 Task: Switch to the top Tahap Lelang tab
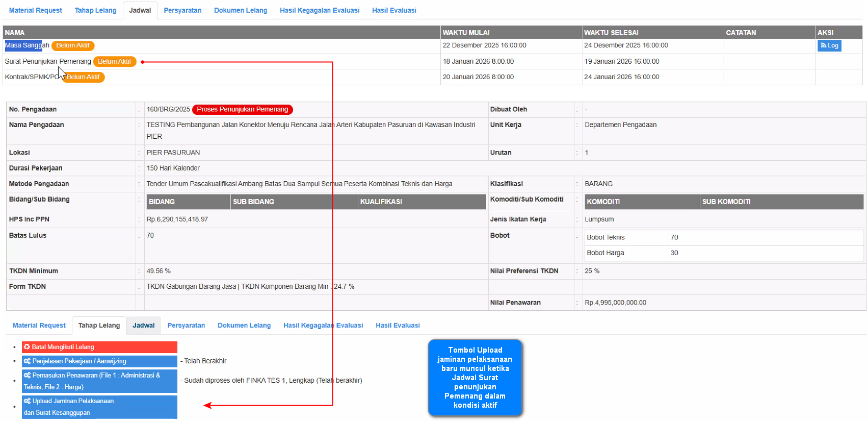pyautogui.click(x=95, y=10)
